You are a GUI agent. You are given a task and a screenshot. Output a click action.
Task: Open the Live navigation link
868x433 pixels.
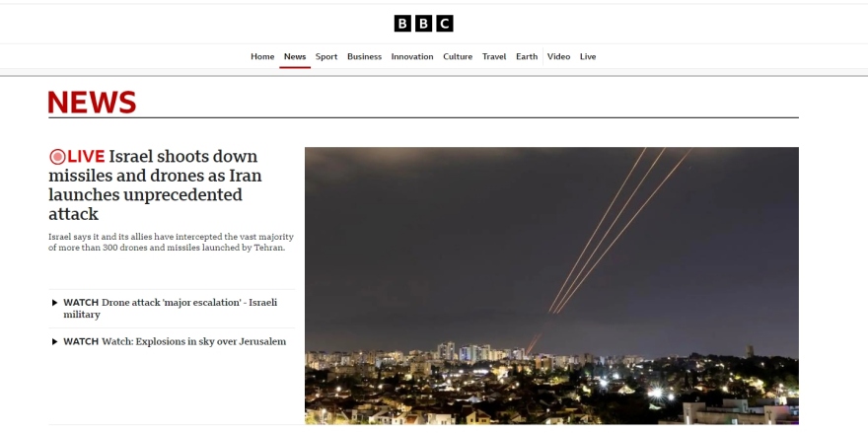tap(588, 56)
